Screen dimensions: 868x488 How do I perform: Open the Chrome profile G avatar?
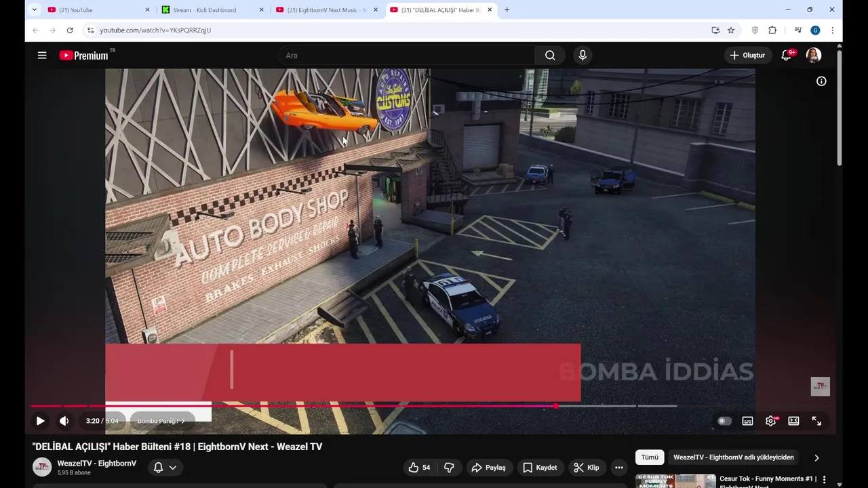[x=815, y=30]
